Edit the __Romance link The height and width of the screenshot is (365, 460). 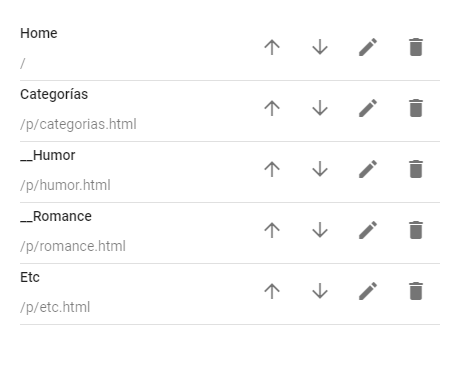(368, 230)
